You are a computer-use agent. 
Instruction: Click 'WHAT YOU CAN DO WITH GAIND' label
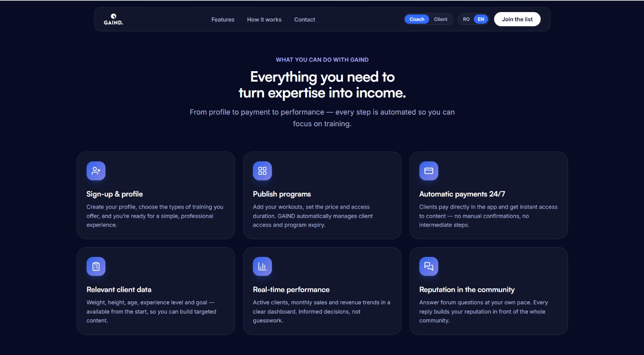pyautogui.click(x=322, y=60)
